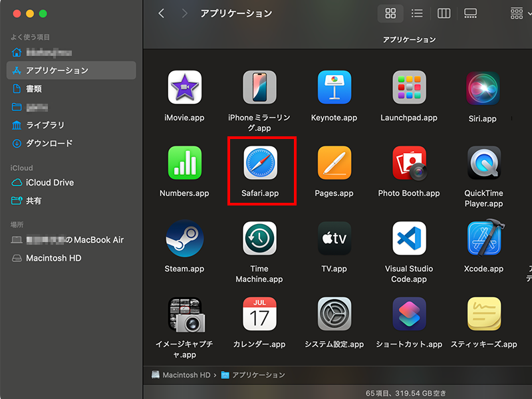Select the アプリケーション tab header
Image resolution: width=532 pixels, height=399 pixels.
[409, 40]
